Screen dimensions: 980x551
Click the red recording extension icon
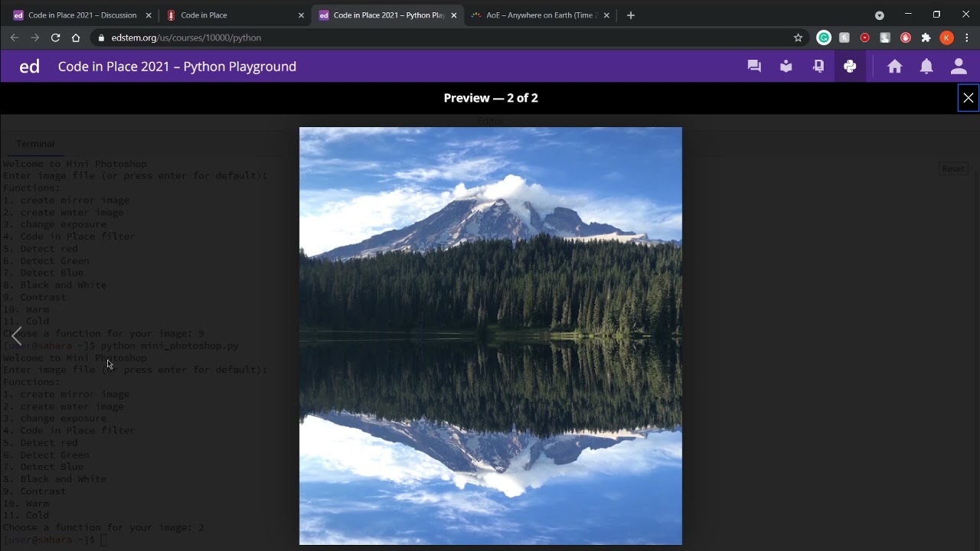[x=865, y=37]
